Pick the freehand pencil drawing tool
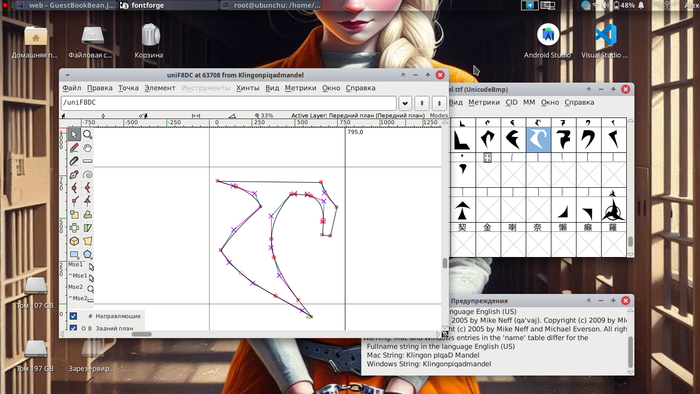 (x=74, y=148)
